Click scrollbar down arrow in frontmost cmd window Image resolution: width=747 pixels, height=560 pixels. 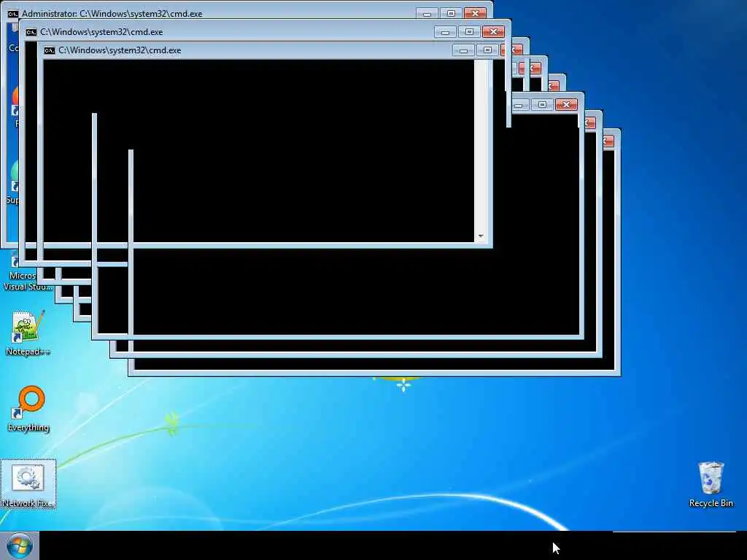[x=481, y=236]
